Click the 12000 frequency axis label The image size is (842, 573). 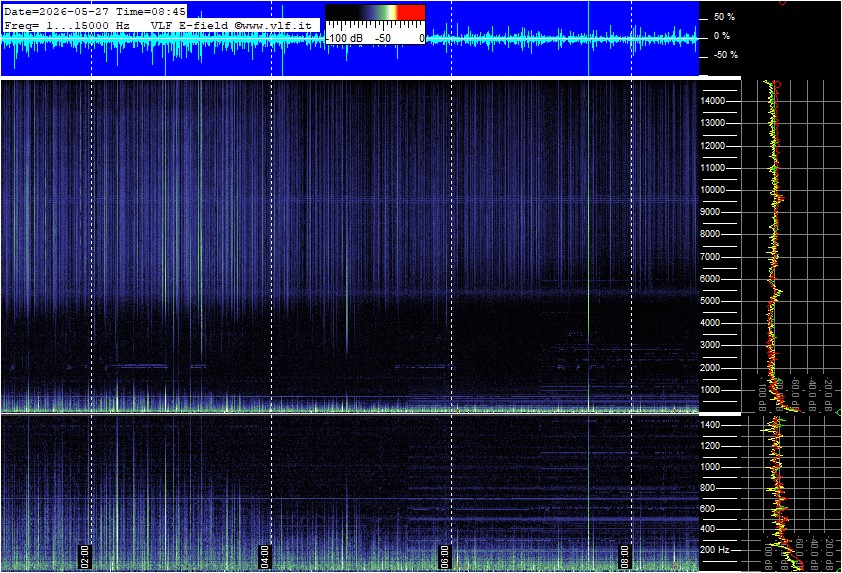click(713, 146)
